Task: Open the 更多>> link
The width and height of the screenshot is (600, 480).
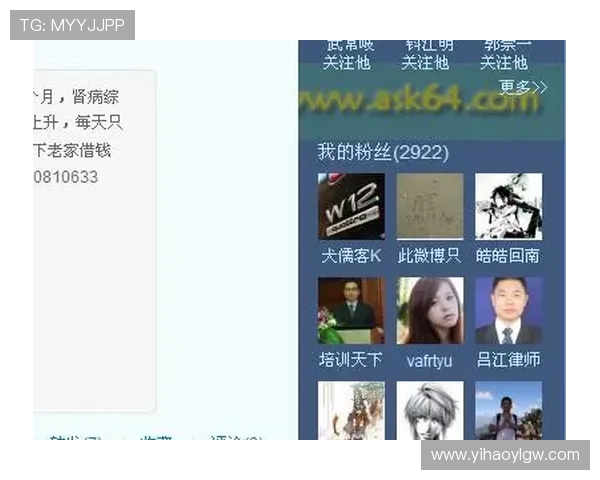Action: click(523, 87)
